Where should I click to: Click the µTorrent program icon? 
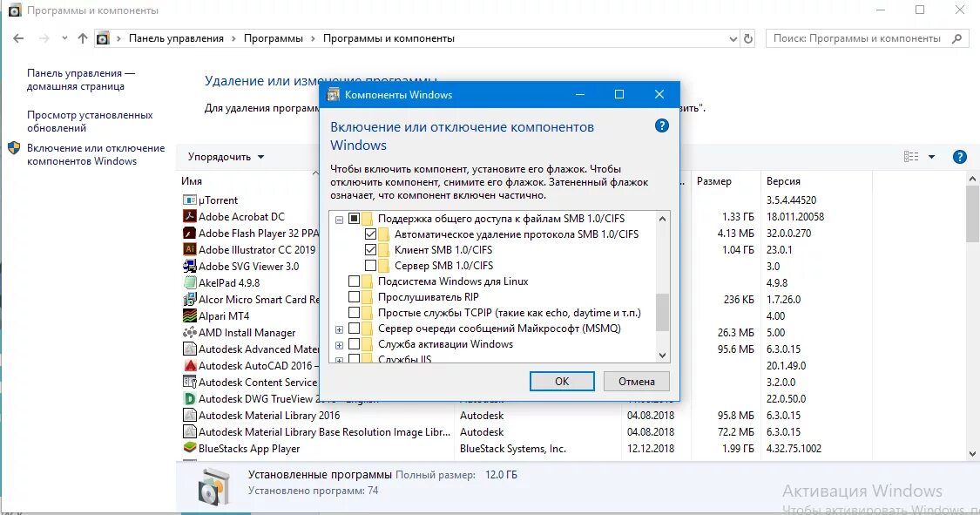click(189, 200)
